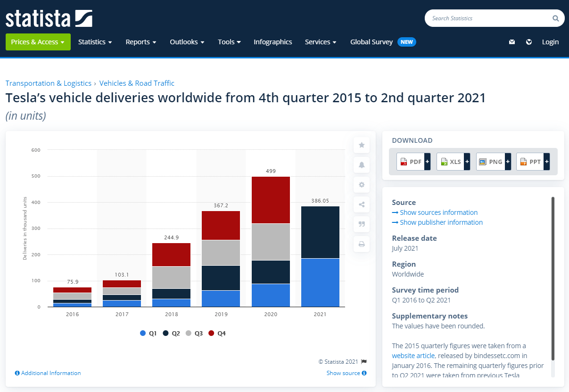Image resolution: width=569 pixels, height=392 pixels.
Task: Download statistic as PNG
Action: click(494, 162)
